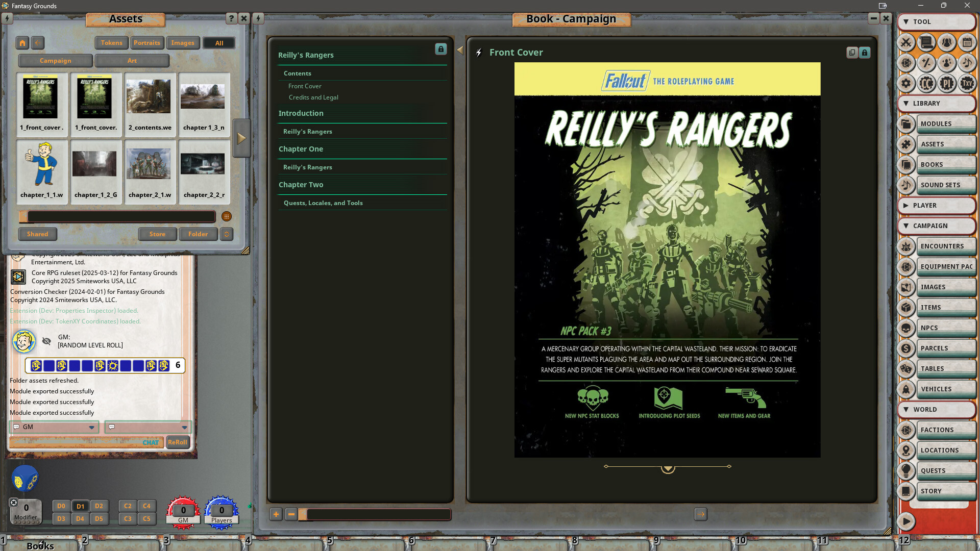
Task: Open the music note sound tool
Action: point(967,63)
